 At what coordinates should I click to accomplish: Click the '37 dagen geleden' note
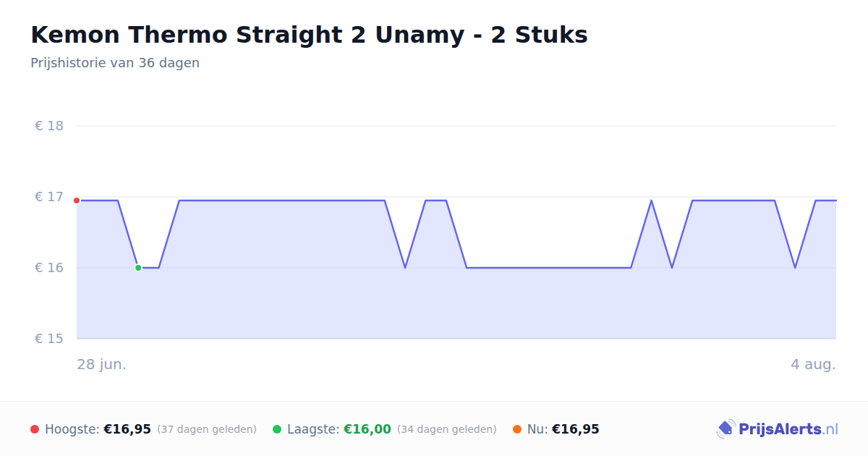207,429
